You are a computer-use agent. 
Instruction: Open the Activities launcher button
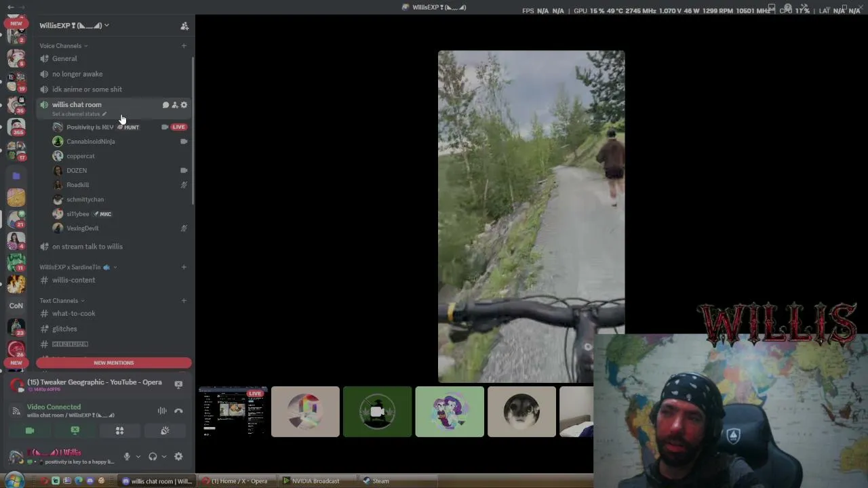click(119, 430)
